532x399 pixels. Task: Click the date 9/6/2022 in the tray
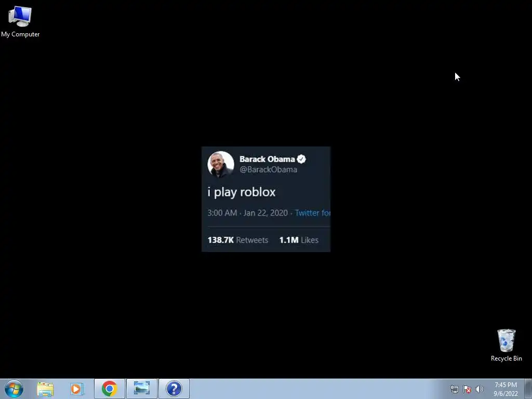pyautogui.click(x=506, y=394)
